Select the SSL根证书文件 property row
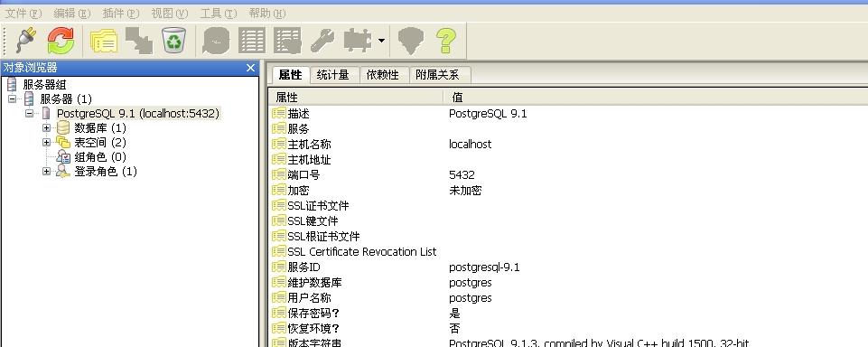The width and height of the screenshot is (868, 347). click(568, 237)
